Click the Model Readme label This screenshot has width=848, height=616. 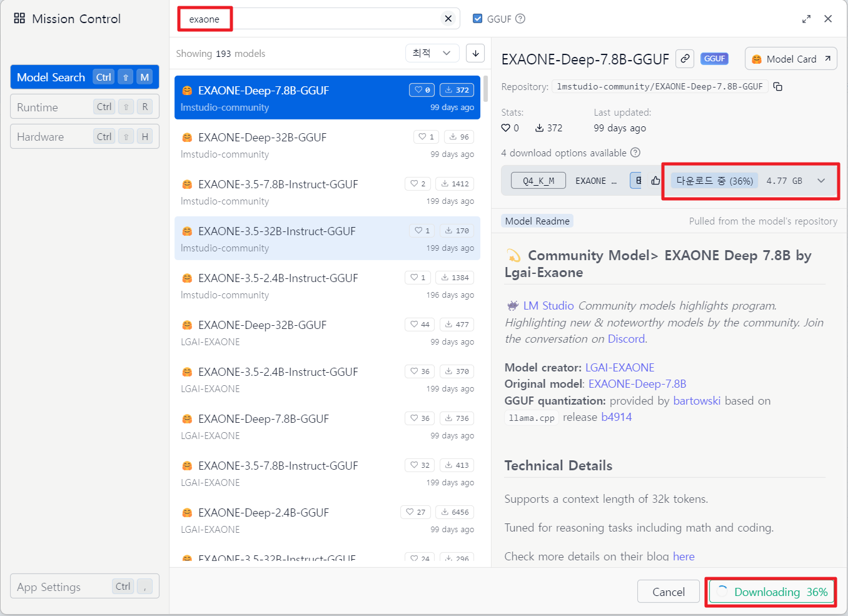pos(537,221)
